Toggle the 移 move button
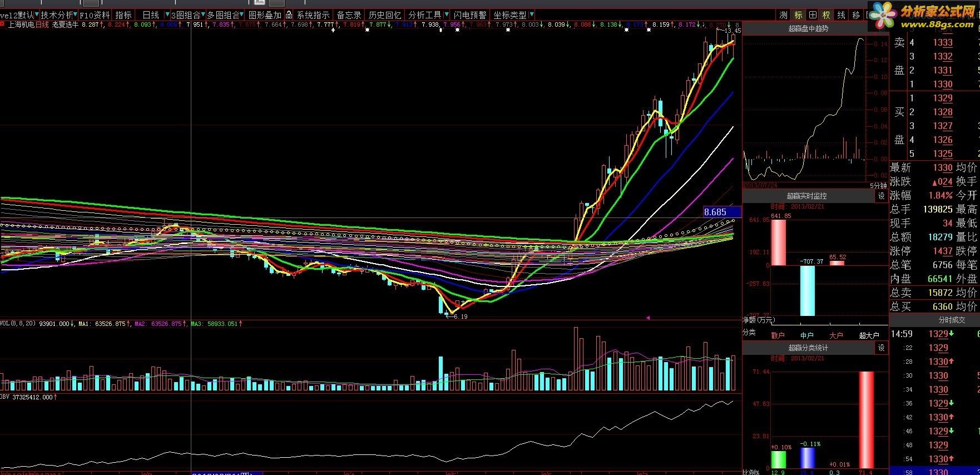This screenshot has width=980, height=475. tap(856, 15)
